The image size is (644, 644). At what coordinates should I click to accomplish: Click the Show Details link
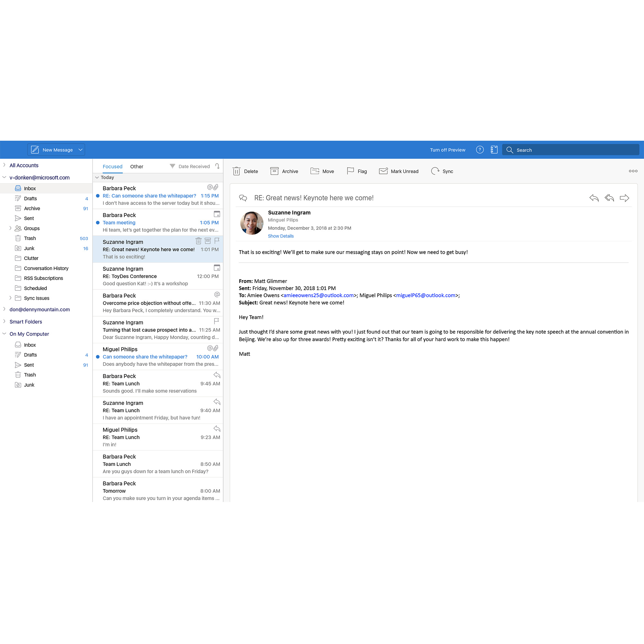tap(281, 236)
